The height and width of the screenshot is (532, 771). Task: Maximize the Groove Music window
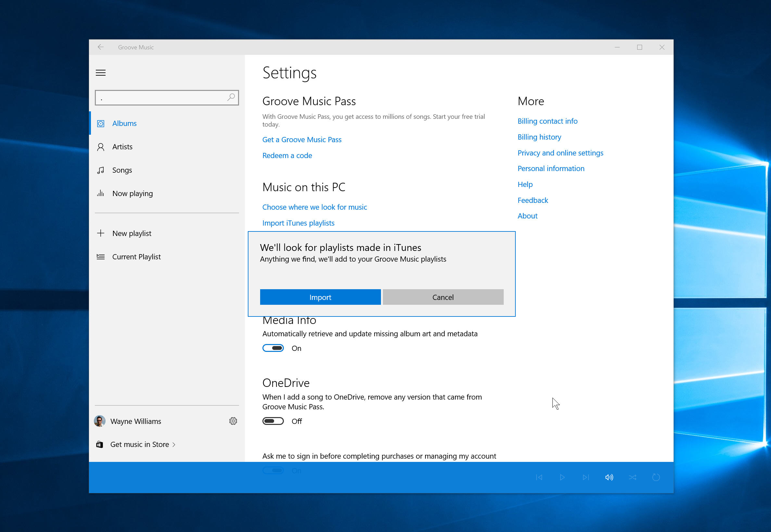pos(639,47)
